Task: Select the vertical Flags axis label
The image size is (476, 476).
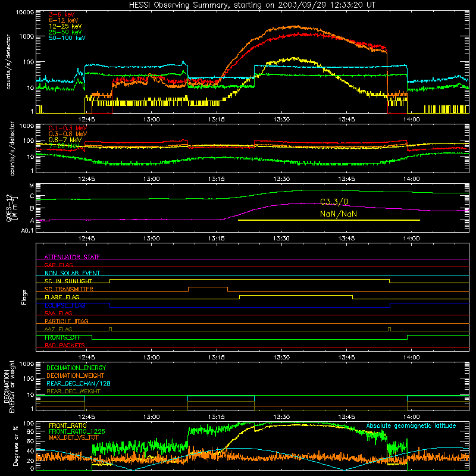Action: coord(24,297)
